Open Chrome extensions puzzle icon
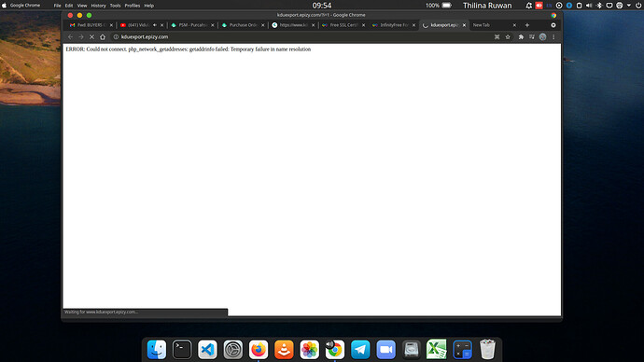The image size is (644, 362). coord(521,37)
